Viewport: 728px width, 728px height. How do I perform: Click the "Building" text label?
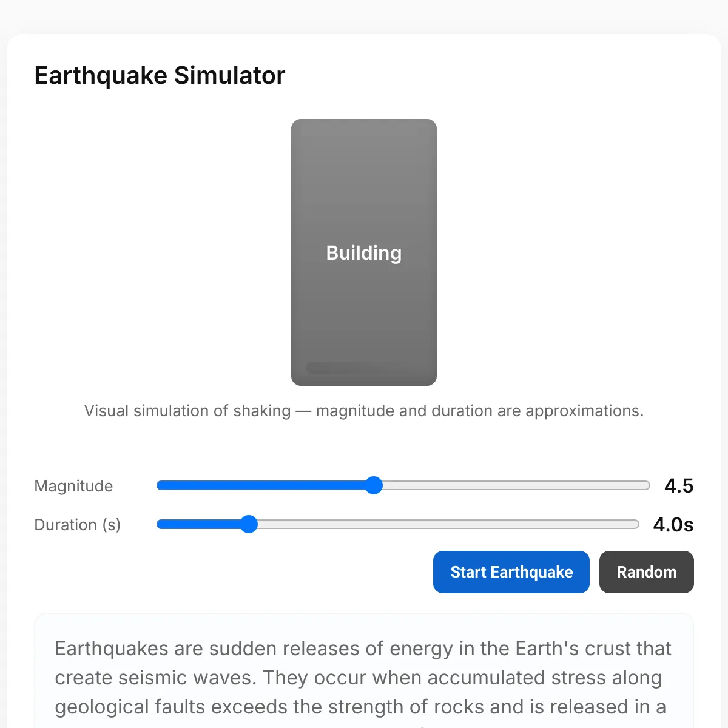tap(364, 253)
